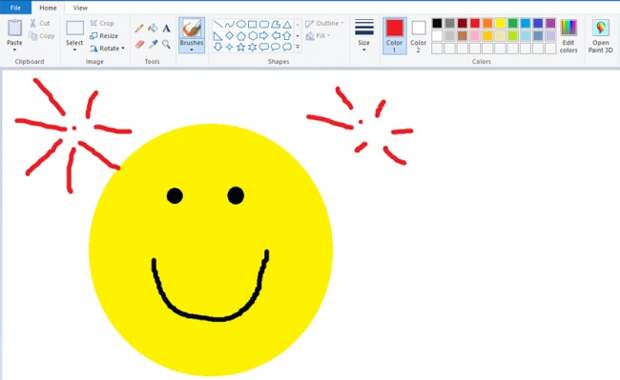This screenshot has height=380, width=620.
Task: Open the line Size dropdown
Action: click(x=364, y=36)
